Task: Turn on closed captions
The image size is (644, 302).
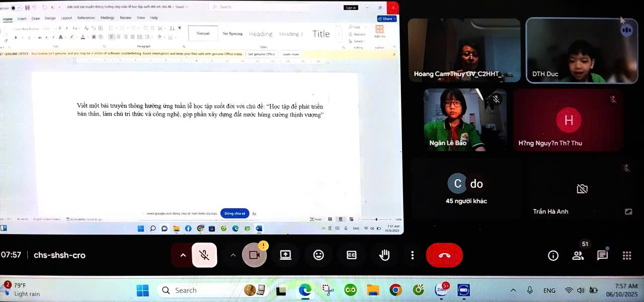Action: click(352, 255)
